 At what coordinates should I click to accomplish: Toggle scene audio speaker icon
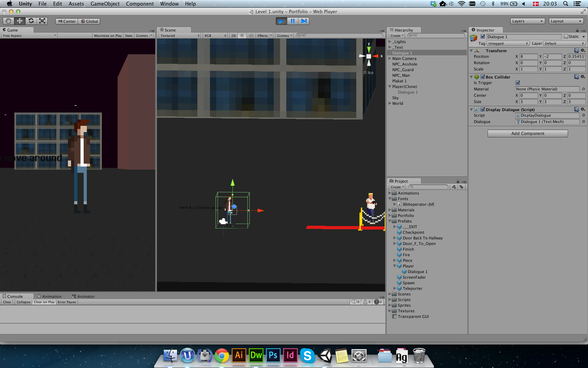(251, 35)
